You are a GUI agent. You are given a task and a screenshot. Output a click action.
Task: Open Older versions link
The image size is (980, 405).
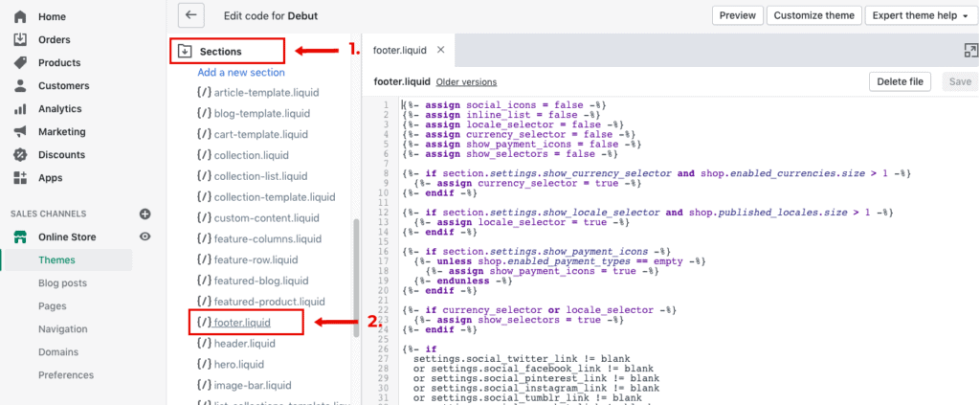[x=466, y=82]
